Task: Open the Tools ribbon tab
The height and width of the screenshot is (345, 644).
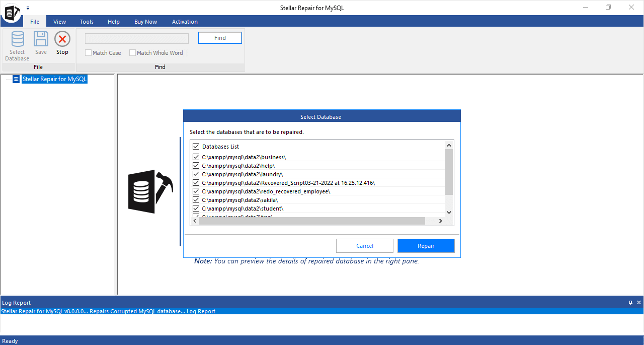Action: pyautogui.click(x=87, y=22)
